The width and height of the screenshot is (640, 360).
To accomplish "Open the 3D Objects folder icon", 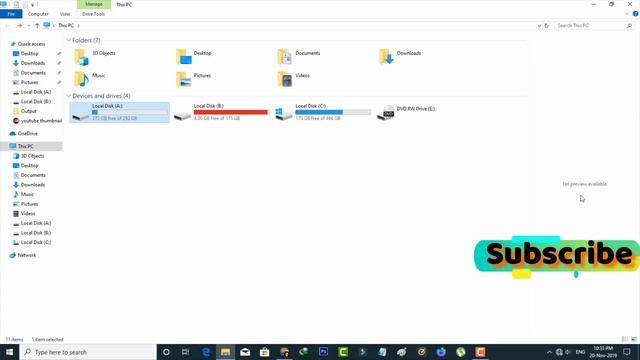I will coord(81,57).
